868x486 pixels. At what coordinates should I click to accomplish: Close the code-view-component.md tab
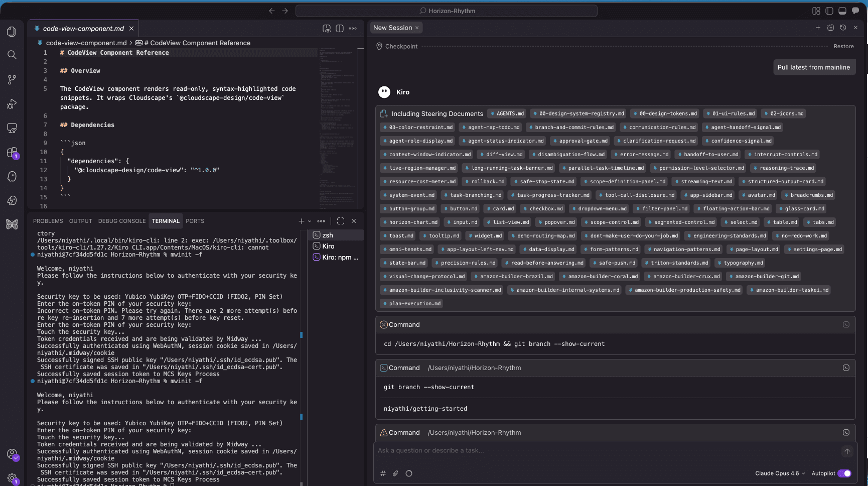click(x=131, y=29)
